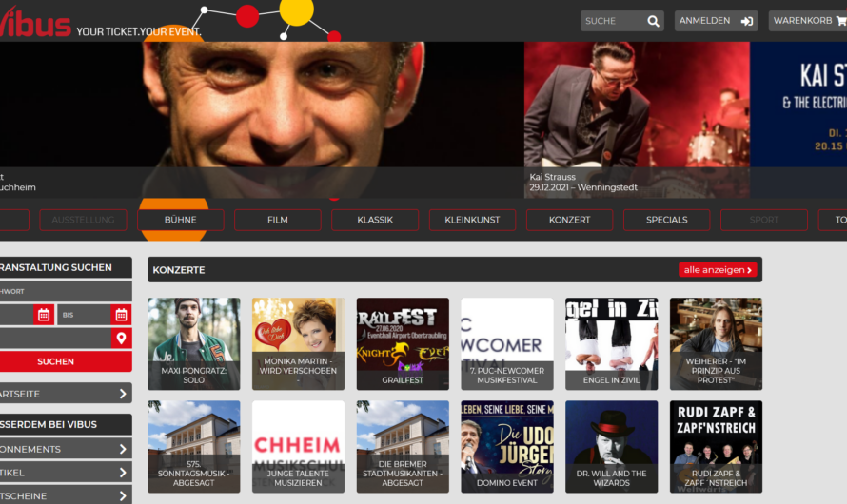Select the Konzert category
This screenshot has width=847, height=504.
[569, 220]
